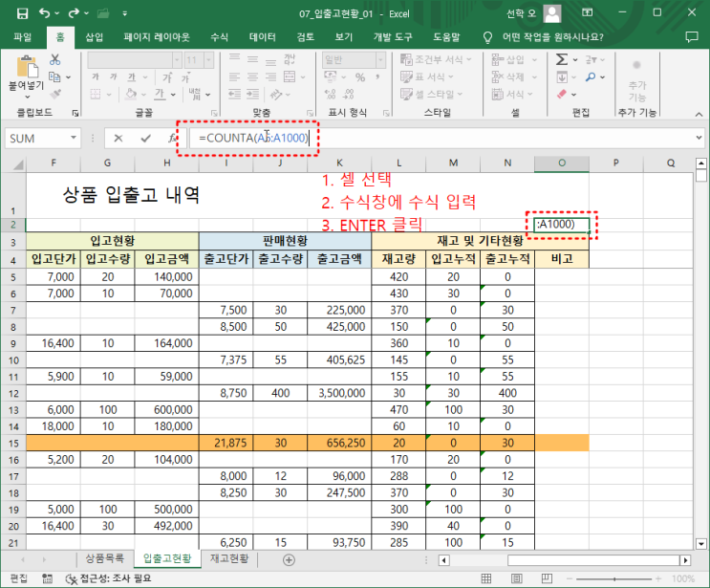Expand the formula bar chevron
The height and width of the screenshot is (588, 710).
point(699,138)
